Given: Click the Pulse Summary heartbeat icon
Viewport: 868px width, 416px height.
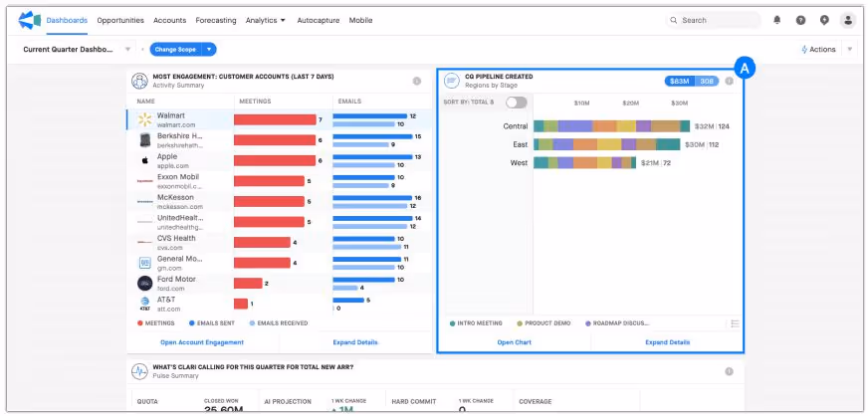Looking at the screenshot, I should point(139,371).
